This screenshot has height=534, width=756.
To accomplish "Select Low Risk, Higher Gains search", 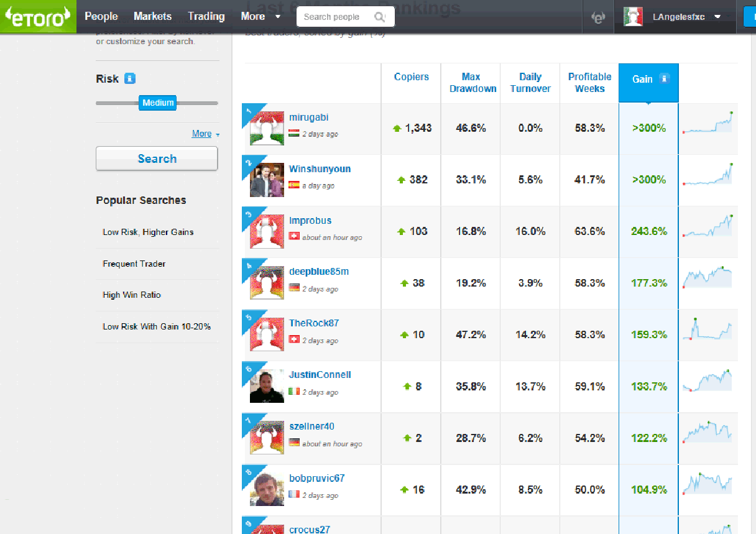I will pyautogui.click(x=148, y=232).
